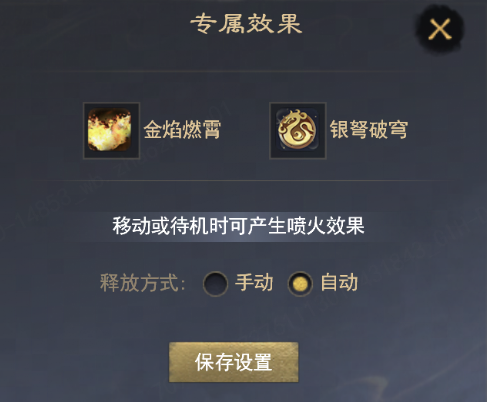This screenshot has width=487, height=402.
Task: Switch release mode to manual (手动)
Action: pos(215,284)
